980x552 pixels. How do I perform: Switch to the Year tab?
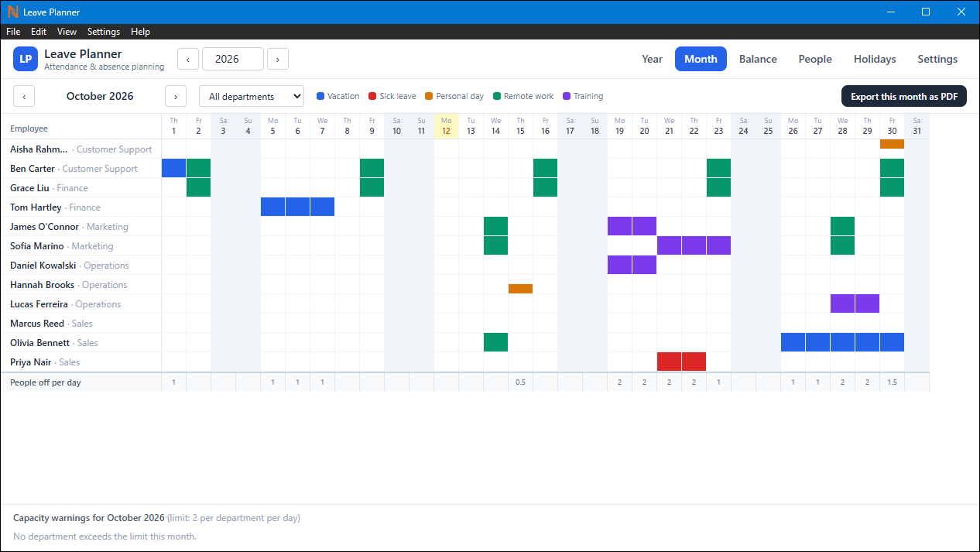(652, 59)
